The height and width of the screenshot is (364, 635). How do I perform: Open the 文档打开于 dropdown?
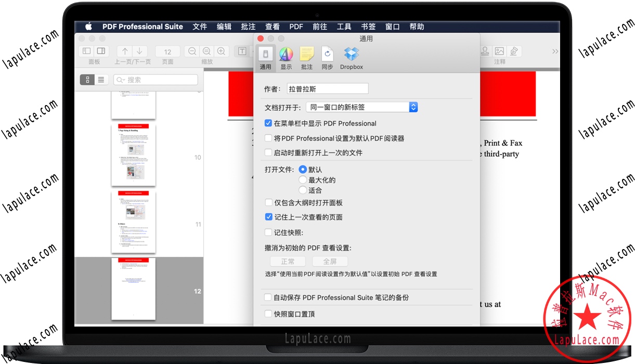[361, 107]
